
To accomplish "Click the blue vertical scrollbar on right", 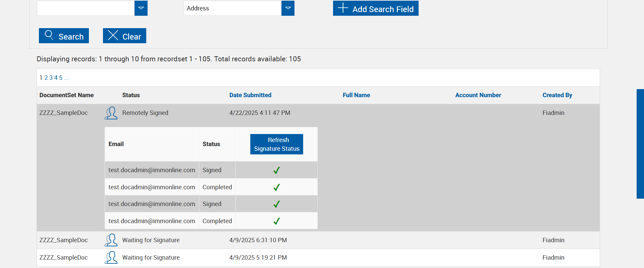I will click(640, 144).
